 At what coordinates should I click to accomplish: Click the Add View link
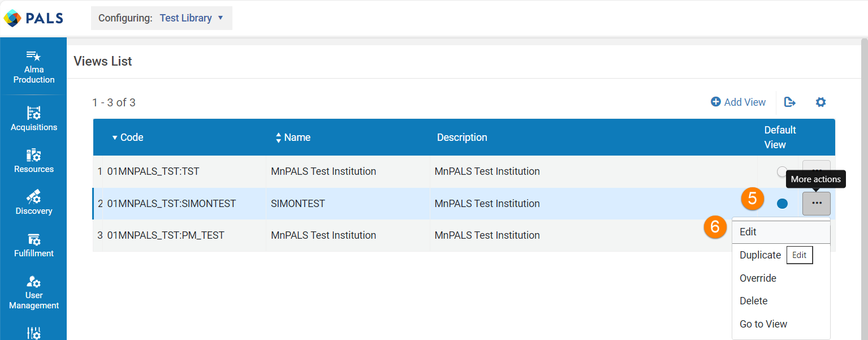coord(738,102)
